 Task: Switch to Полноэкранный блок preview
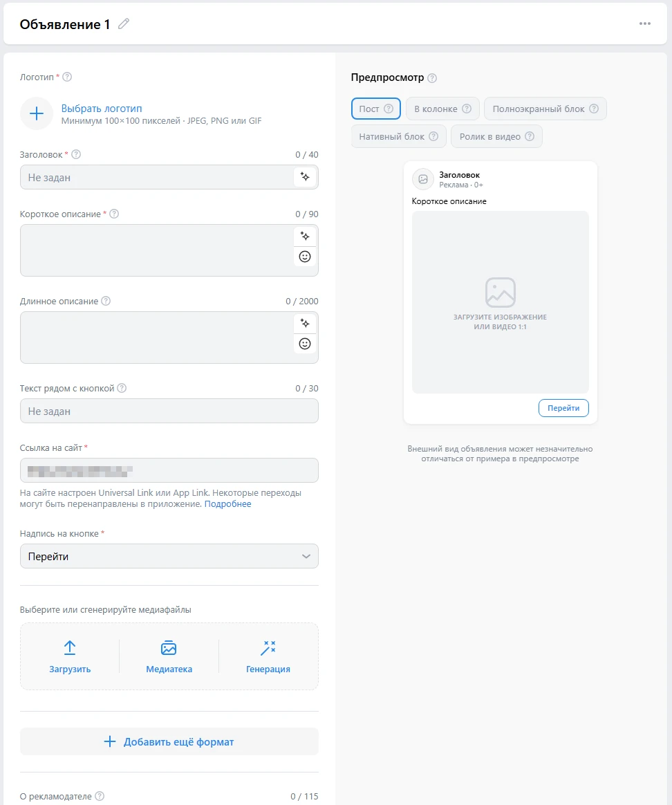(x=545, y=109)
